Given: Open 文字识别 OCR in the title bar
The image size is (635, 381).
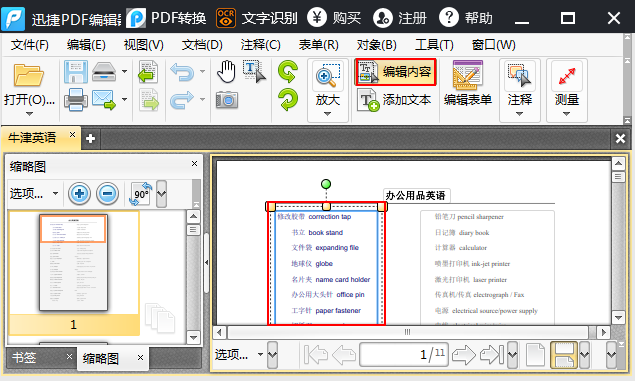Looking at the screenshot, I should click(256, 18).
